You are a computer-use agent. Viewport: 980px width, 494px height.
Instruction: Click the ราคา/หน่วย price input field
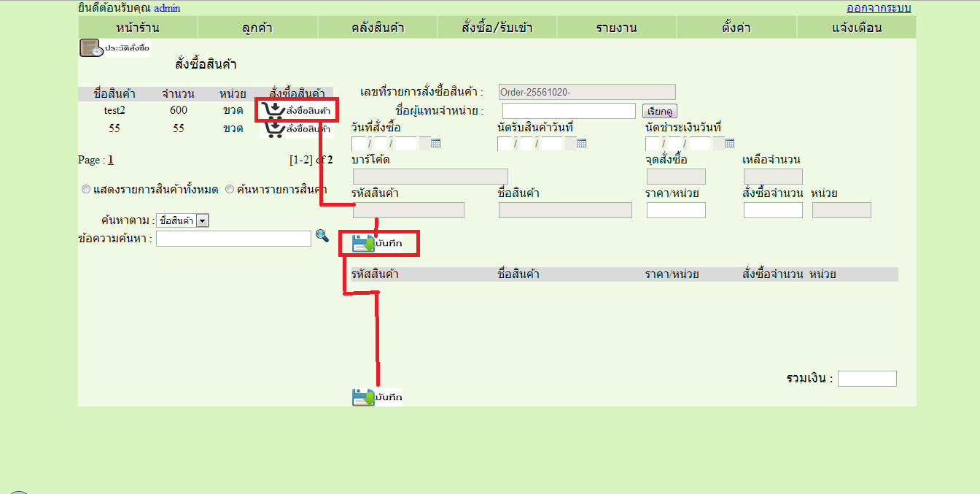[x=676, y=210]
